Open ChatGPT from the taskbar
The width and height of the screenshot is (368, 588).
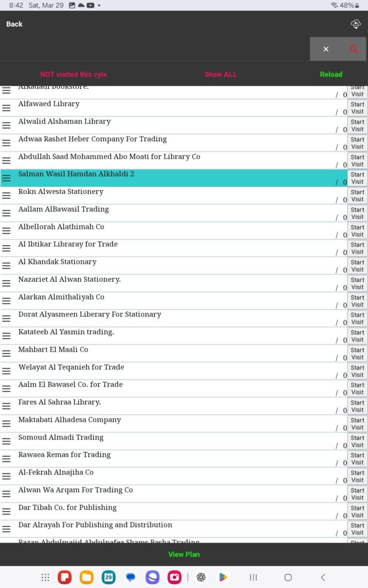[201, 577]
